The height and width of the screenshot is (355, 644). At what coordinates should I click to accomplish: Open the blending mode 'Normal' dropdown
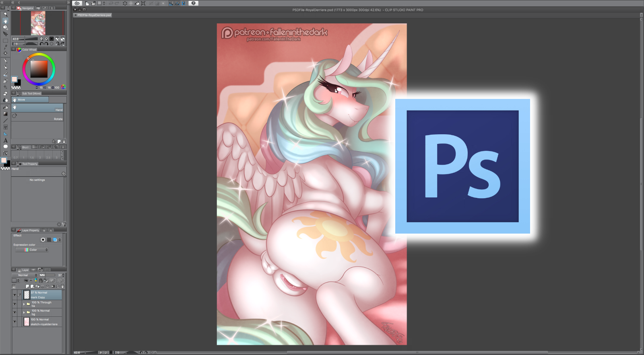click(25, 275)
